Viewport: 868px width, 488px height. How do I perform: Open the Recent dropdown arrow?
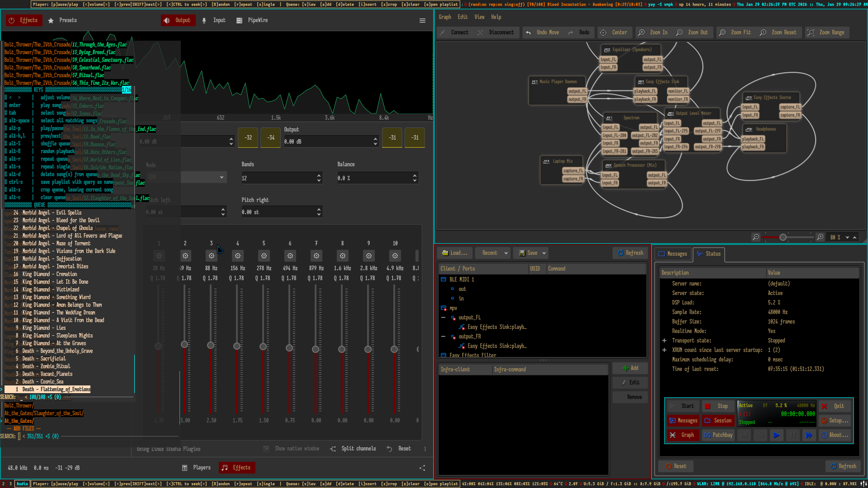tap(506, 253)
